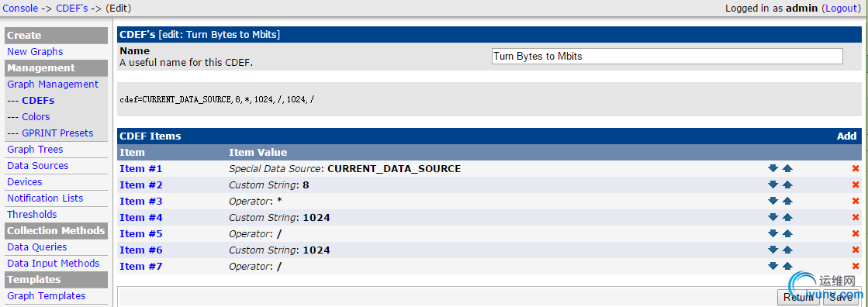Move Item #5 up with arrow
This screenshot has height=307, width=868.
(788, 234)
